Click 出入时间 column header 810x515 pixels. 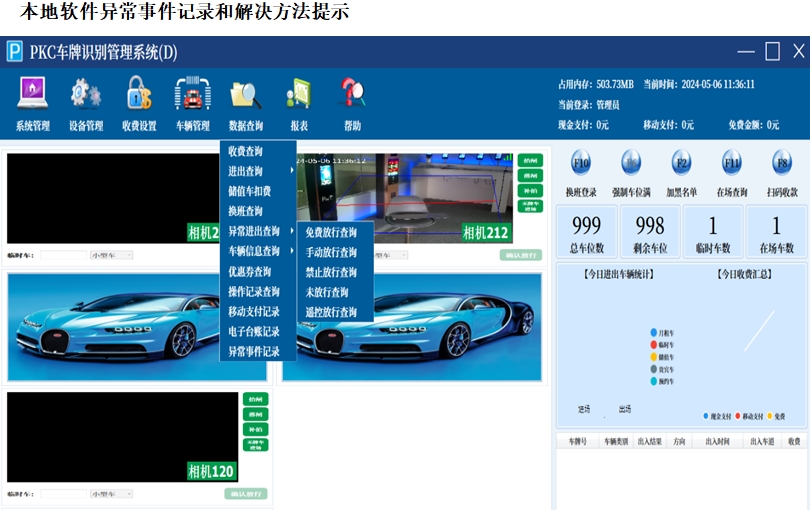point(718,441)
